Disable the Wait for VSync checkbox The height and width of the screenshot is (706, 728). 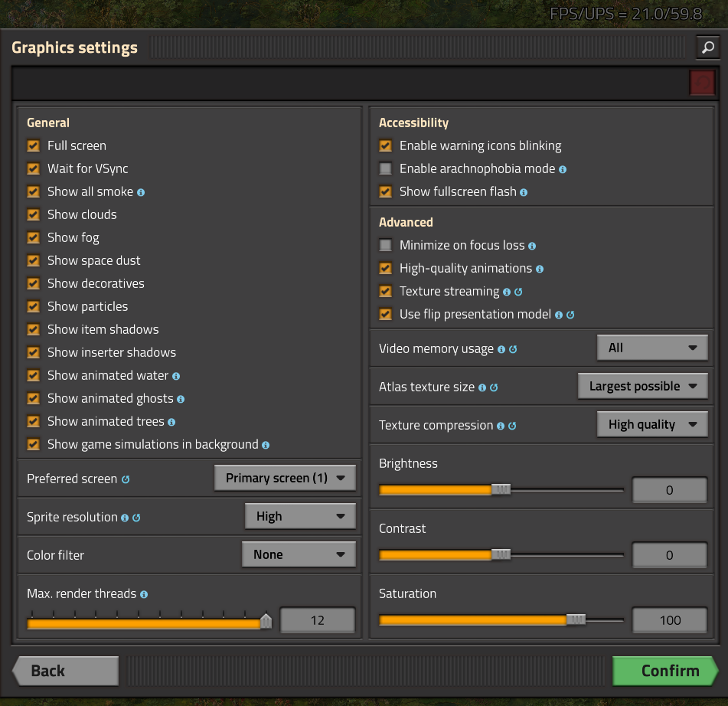pos(34,168)
